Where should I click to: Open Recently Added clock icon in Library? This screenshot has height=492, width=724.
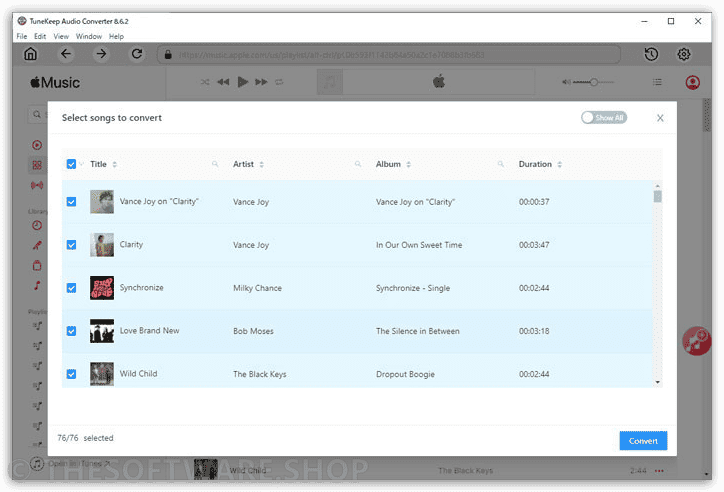coord(37,225)
